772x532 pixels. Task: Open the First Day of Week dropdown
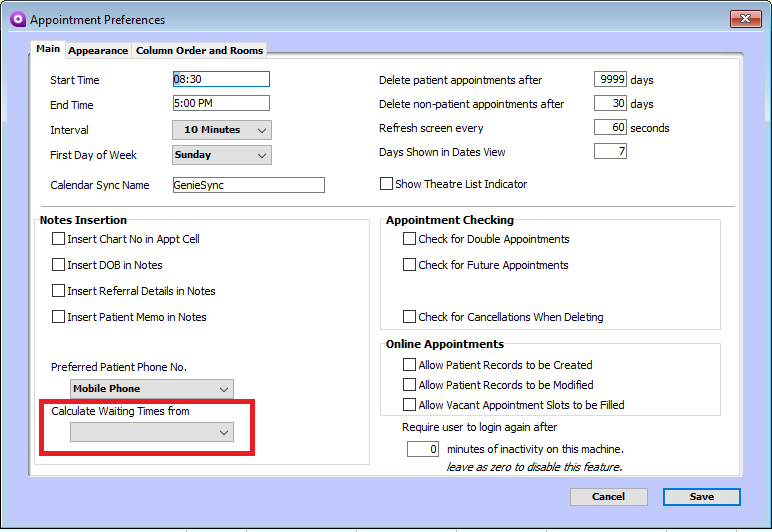(x=221, y=155)
